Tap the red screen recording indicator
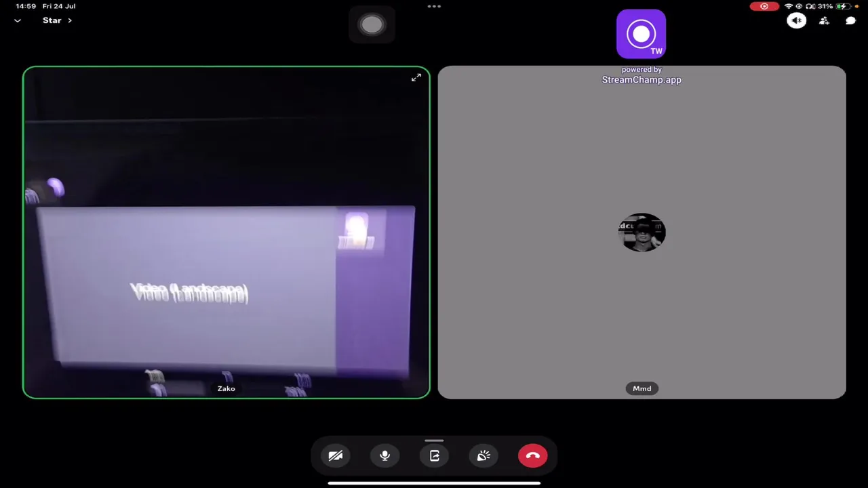Image resolution: width=868 pixels, height=488 pixels. coord(764,6)
